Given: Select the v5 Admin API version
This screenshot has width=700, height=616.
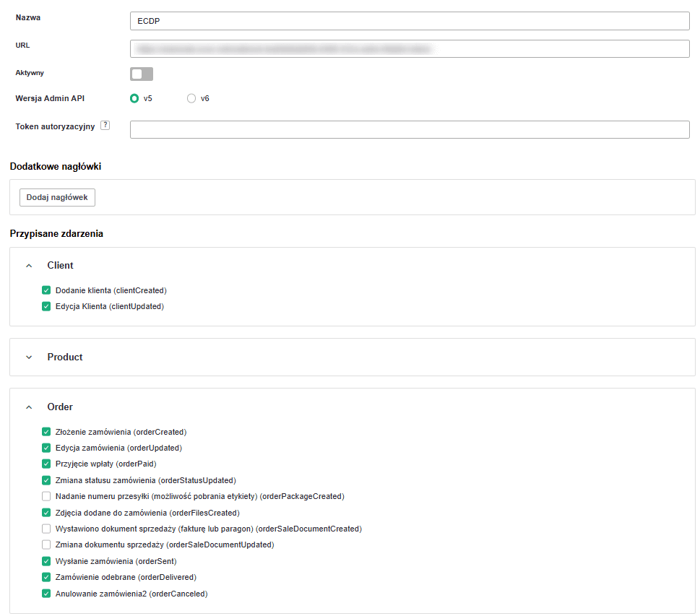Looking at the screenshot, I should 134,98.
